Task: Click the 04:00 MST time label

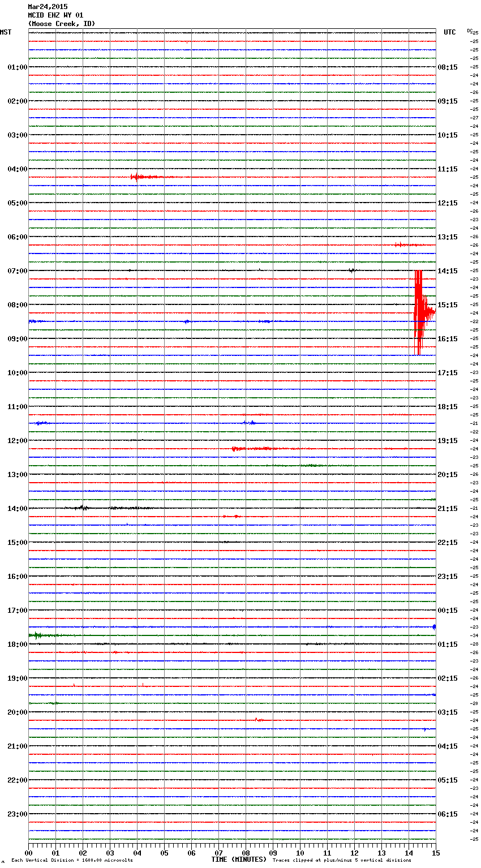Action: (17, 169)
